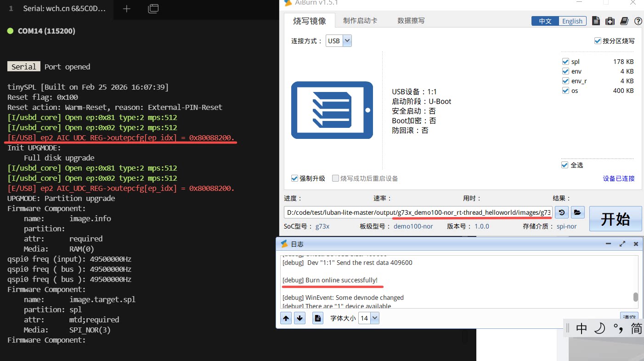
Task: Open the toolbox first-aid kit icon
Action: coord(610,21)
